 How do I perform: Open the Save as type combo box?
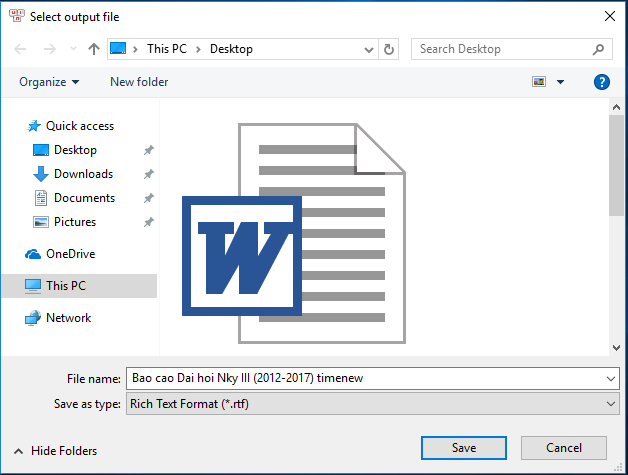(x=372, y=404)
